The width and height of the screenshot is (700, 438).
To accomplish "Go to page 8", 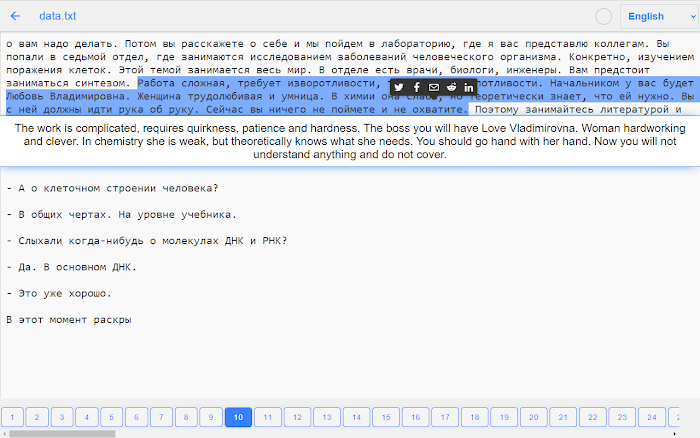I will click(186, 417).
